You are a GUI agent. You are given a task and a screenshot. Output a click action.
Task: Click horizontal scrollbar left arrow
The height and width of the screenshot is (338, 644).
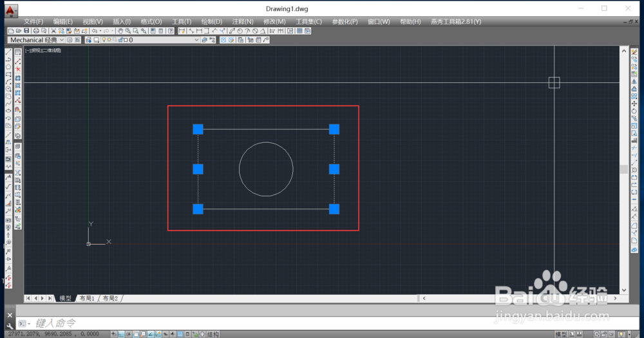coord(424,298)
